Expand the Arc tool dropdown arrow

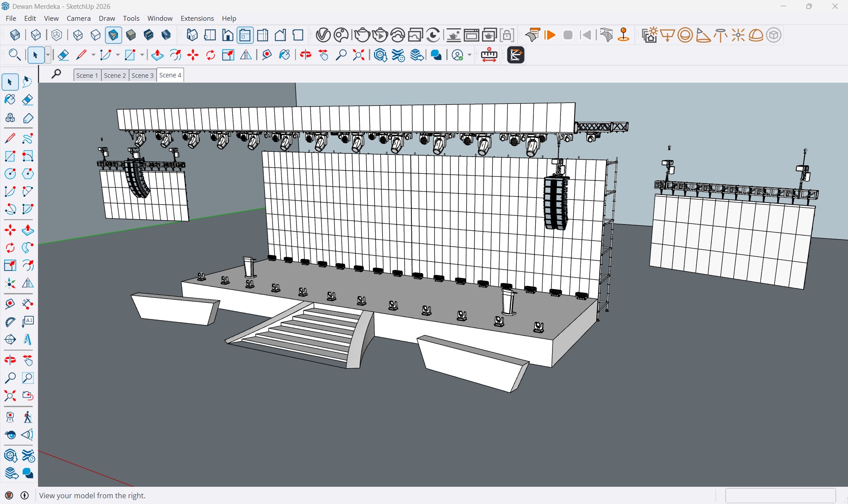(x=118, y=55)
